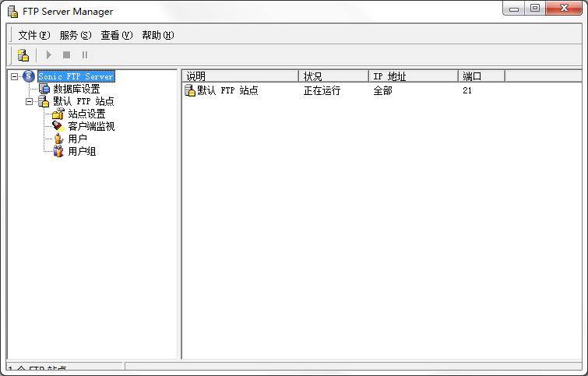Click the 客户端监视 monitor icon
The image size is (588, 376).
(58, 126)
